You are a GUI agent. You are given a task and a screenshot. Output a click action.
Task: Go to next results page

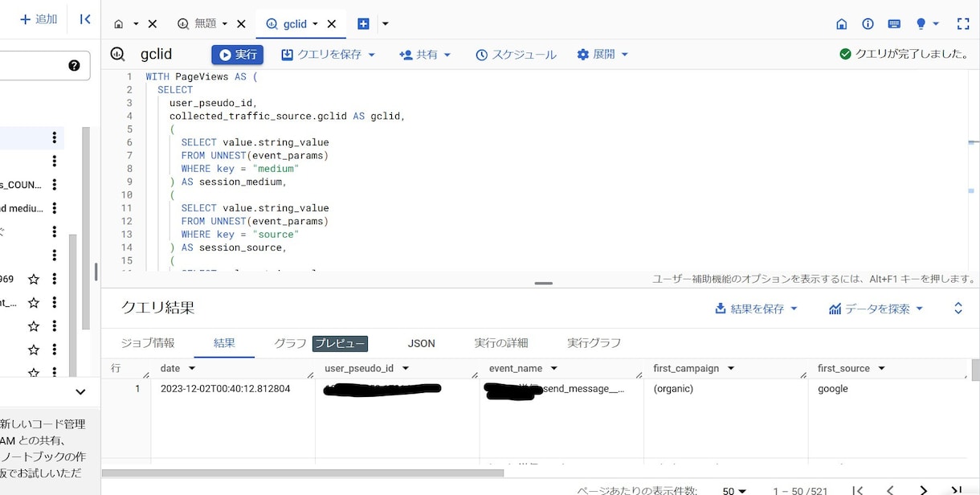(x=924, y=489)
